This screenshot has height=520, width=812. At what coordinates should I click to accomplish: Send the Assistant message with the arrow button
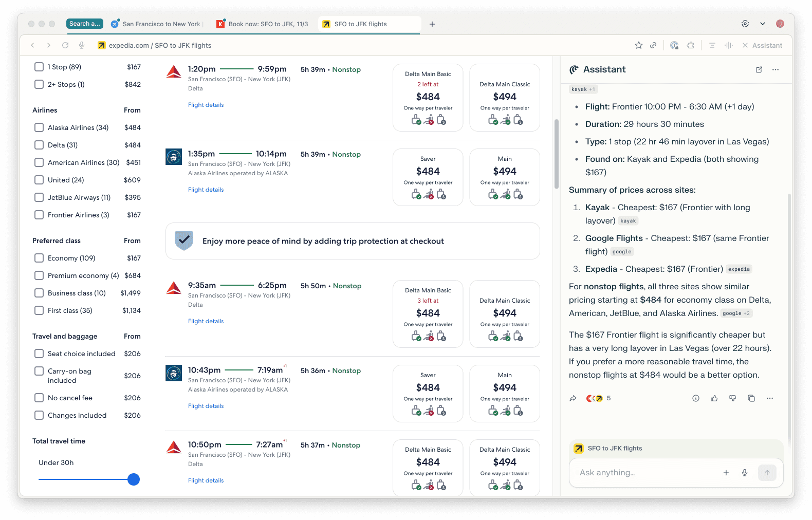[x=767, y=473]
